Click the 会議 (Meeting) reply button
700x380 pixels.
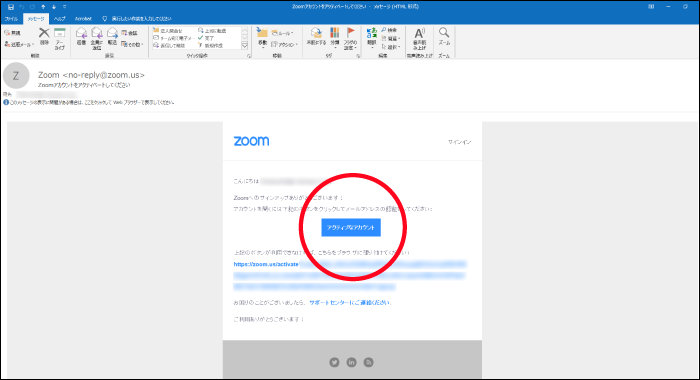pos(129,33)
